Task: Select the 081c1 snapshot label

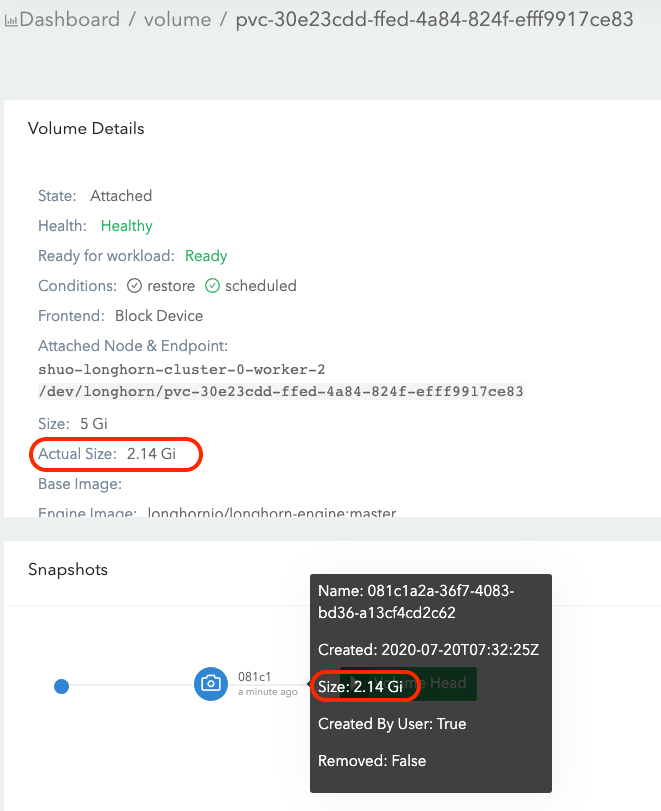Action: (254, 677)
